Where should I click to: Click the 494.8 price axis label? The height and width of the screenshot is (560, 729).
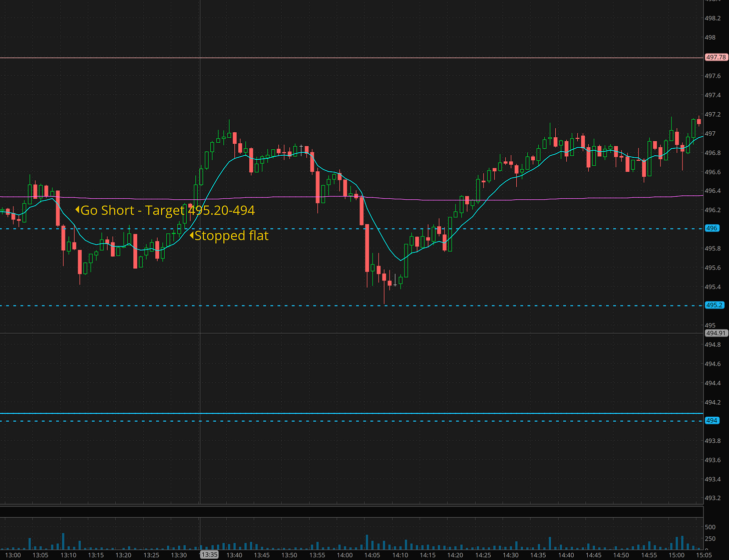tap(712, 345)
